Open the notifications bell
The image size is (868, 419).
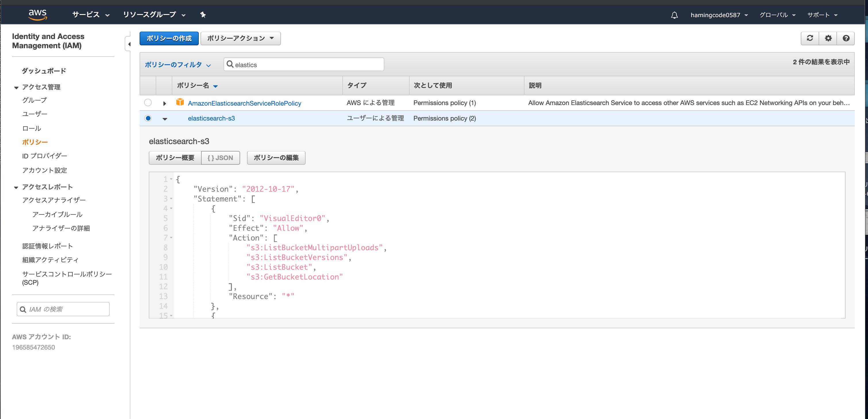[674, 15]
